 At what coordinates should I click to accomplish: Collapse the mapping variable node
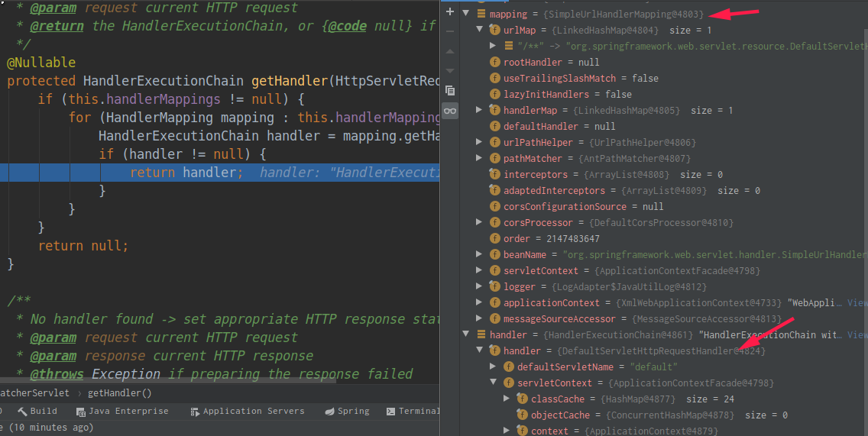pos(465,14)
